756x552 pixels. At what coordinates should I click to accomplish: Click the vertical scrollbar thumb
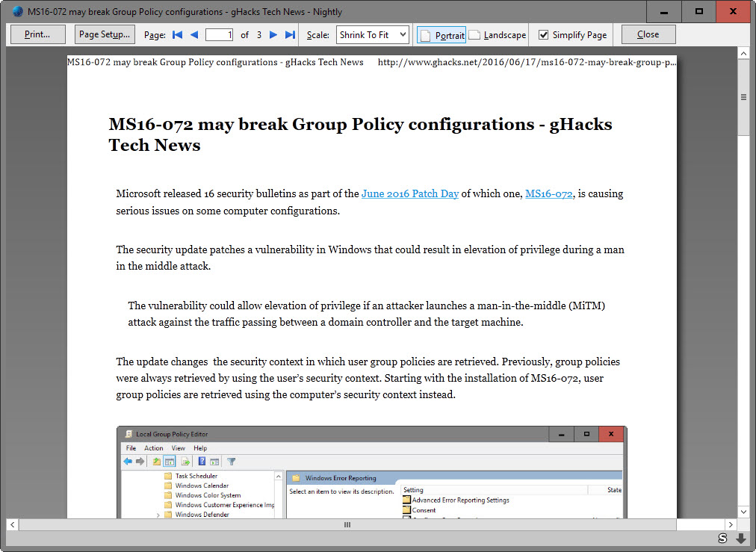743,97
